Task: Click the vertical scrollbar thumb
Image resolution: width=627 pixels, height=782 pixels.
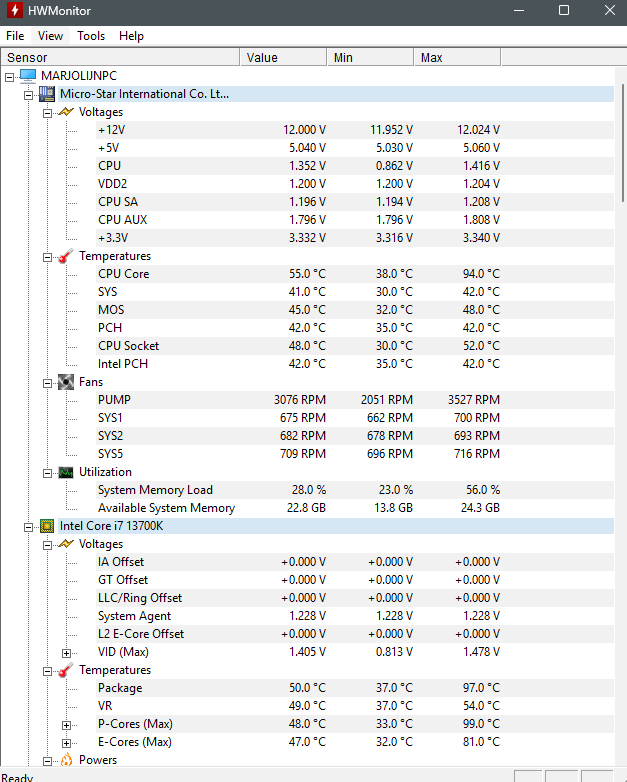Action: tap(623, 143)
